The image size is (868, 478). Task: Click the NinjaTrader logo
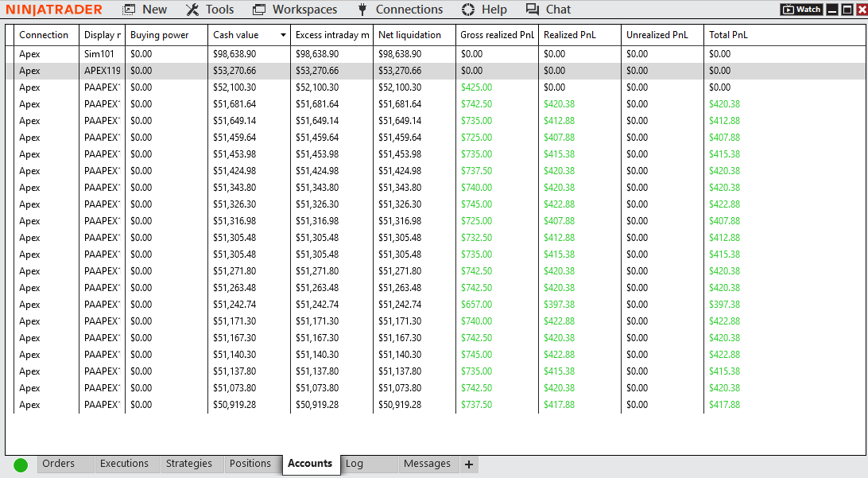54,10
